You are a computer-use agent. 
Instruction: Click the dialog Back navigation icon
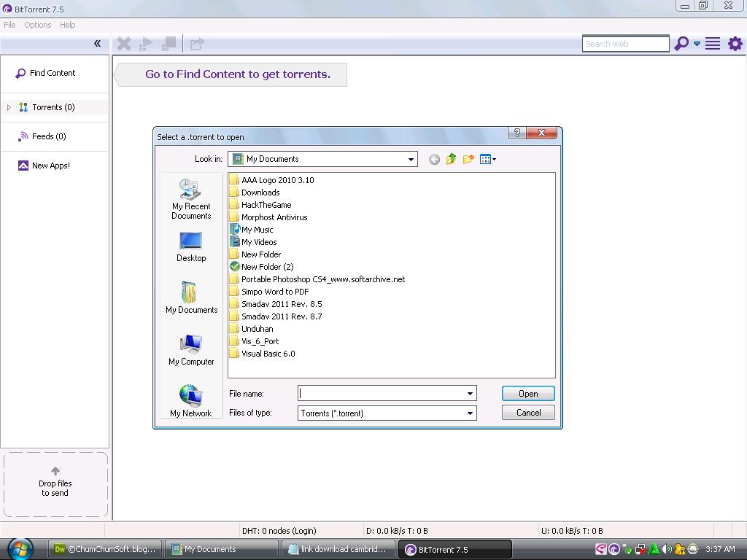tap(434, 159)
